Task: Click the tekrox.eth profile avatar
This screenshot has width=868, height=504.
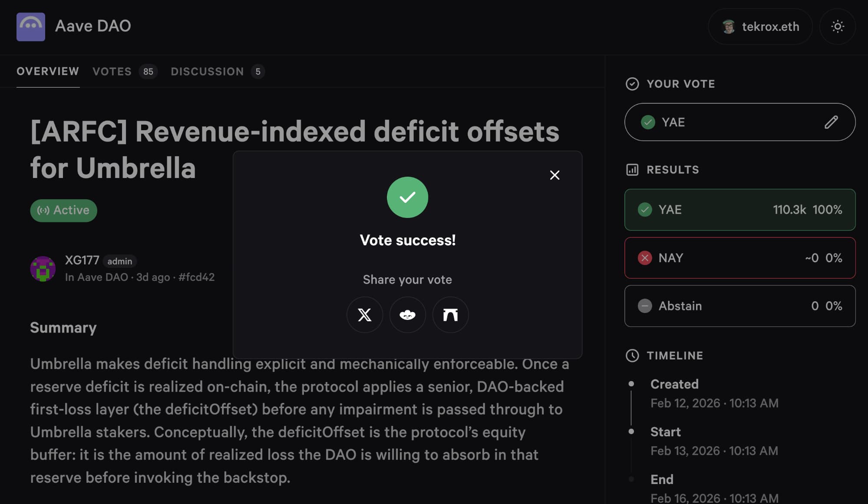Action: pyautogui.click(x=729, y=26)
